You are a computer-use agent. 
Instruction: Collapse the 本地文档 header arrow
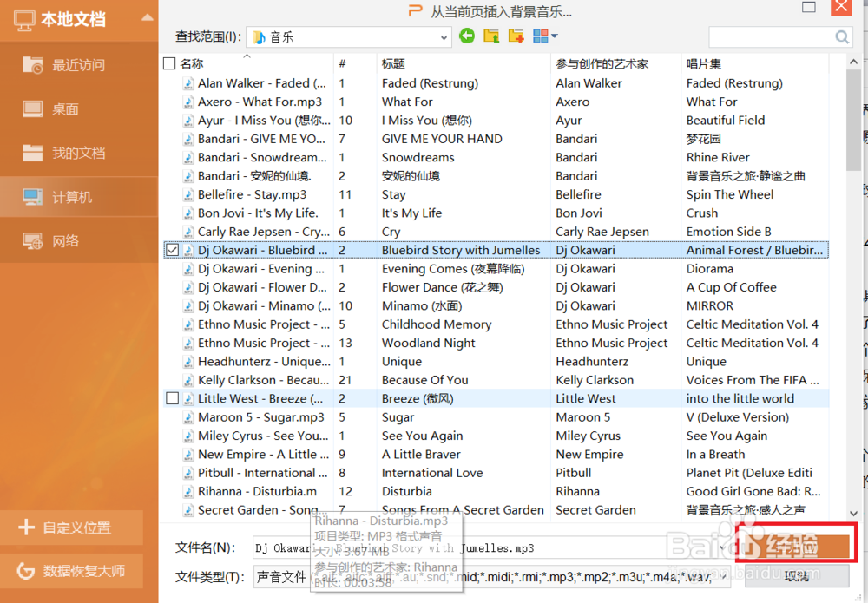click(x=148, y=17)
